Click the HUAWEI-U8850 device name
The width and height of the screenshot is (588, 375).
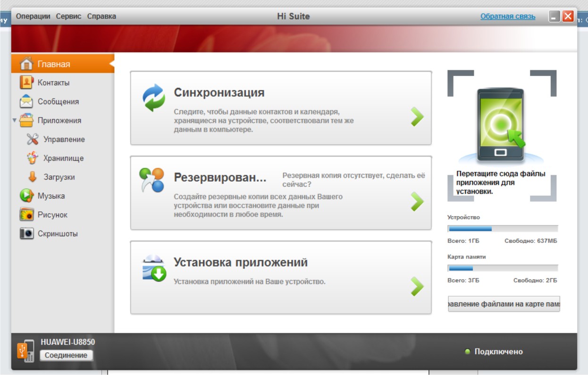[x=67, y=342]
